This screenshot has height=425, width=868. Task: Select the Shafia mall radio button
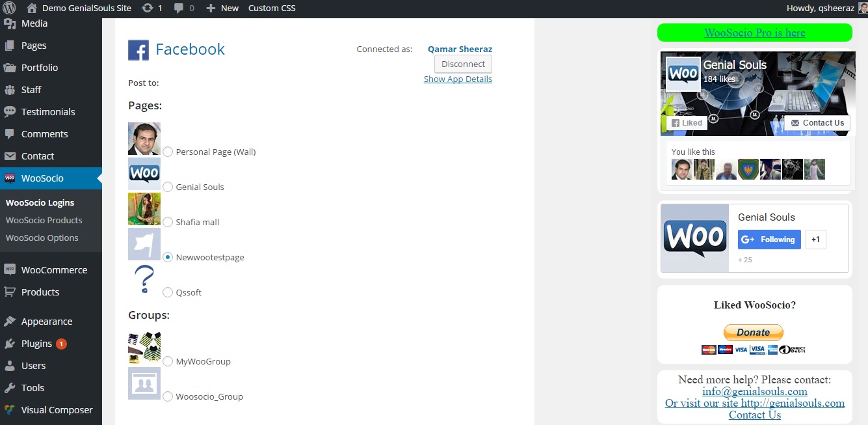[168, 222]
